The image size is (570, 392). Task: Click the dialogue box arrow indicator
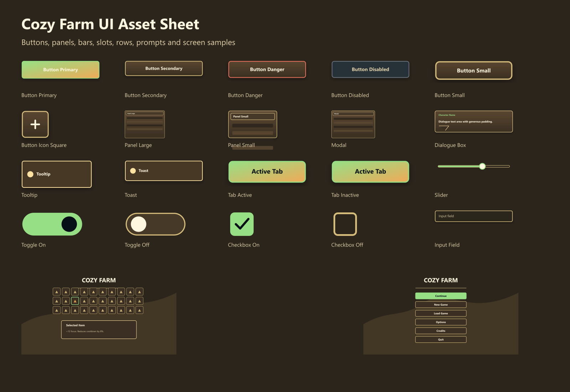[x=444, y=128]
